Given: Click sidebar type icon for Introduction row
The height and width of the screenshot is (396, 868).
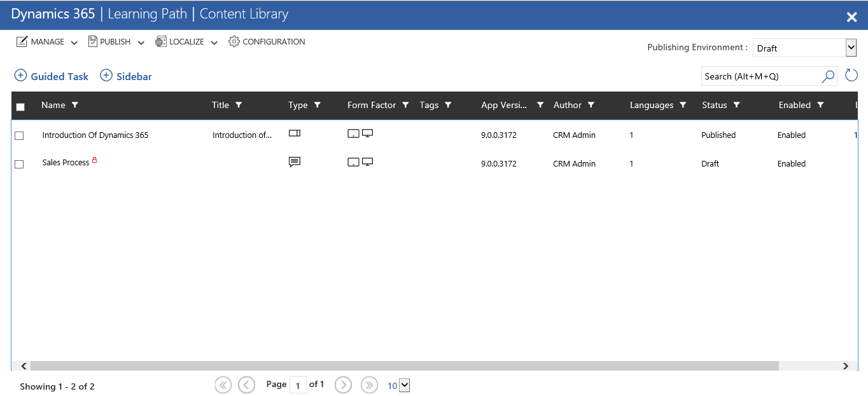Looking at the screenshot, I should [294, 133].
